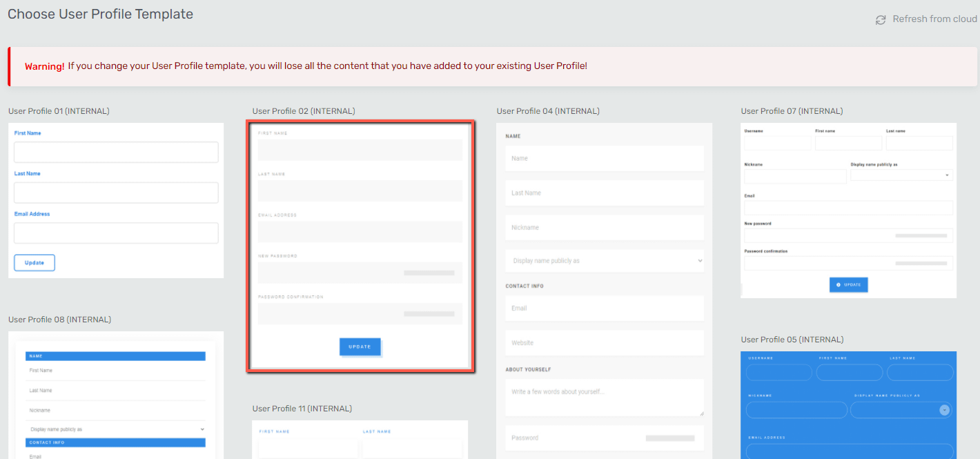This screenshot has height=459, width=980.
Task: Click the "User Profile 04 (INTERNAL)" label
Action: point(548,111)
